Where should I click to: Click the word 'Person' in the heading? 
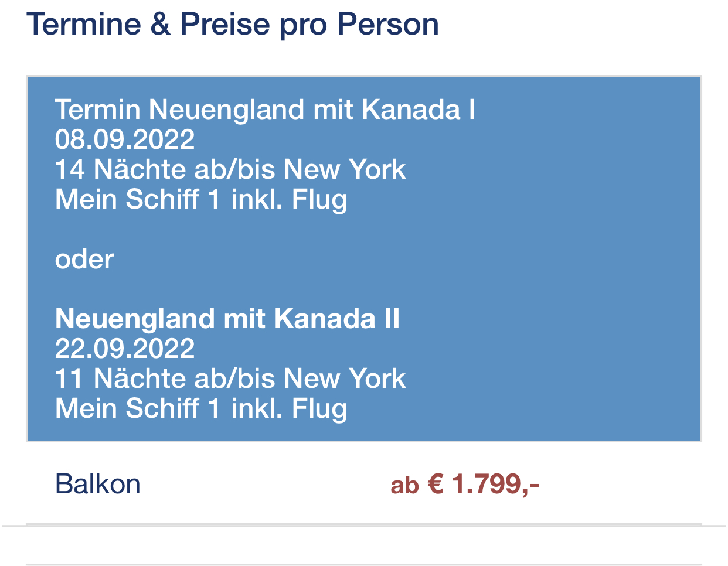pos(388,25)
